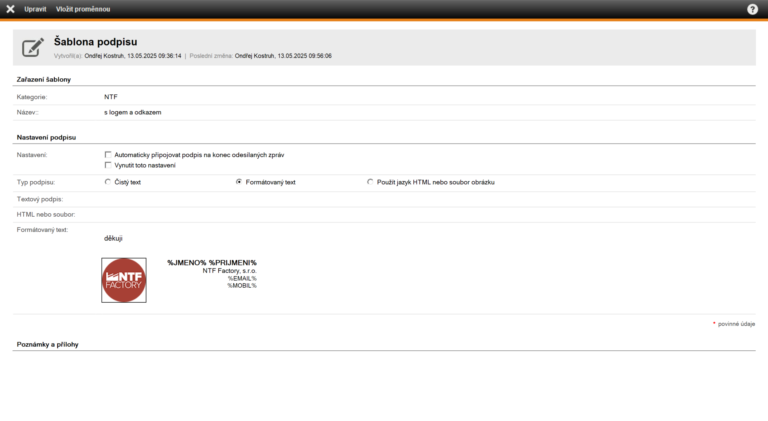Collapse the Zařazení šablony section
This screenshot has height=421, width=768.
pos(44,79)
